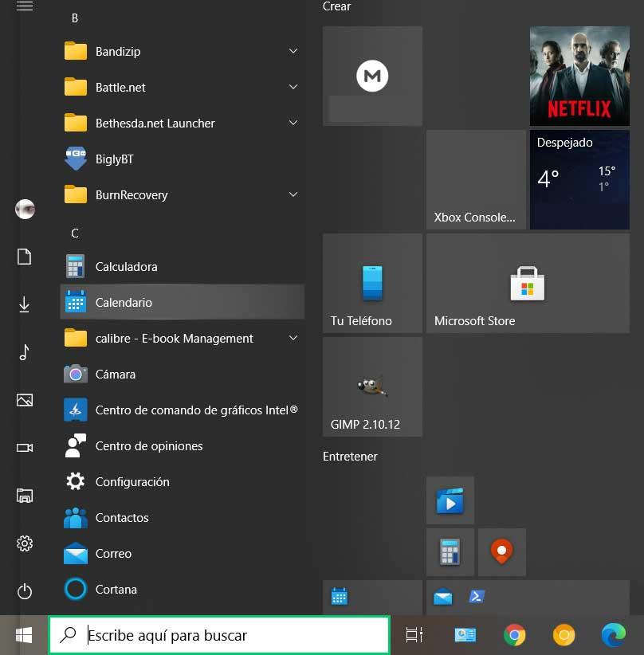Image resolution: width=644 pixels, height=655 pixels.
Task: Open the Netflix tile
Action: (579, 76)
